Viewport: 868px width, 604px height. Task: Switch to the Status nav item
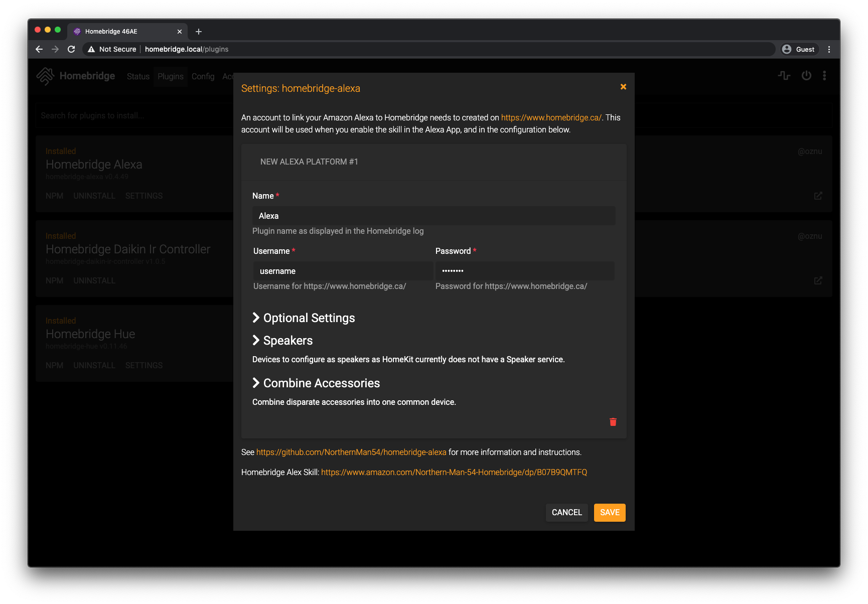pos(138,76)
